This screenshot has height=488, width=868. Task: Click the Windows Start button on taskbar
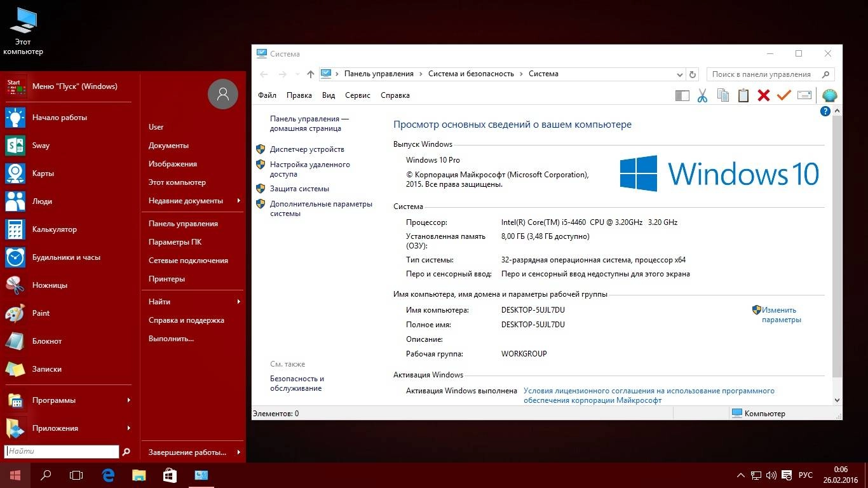(15, 475)
